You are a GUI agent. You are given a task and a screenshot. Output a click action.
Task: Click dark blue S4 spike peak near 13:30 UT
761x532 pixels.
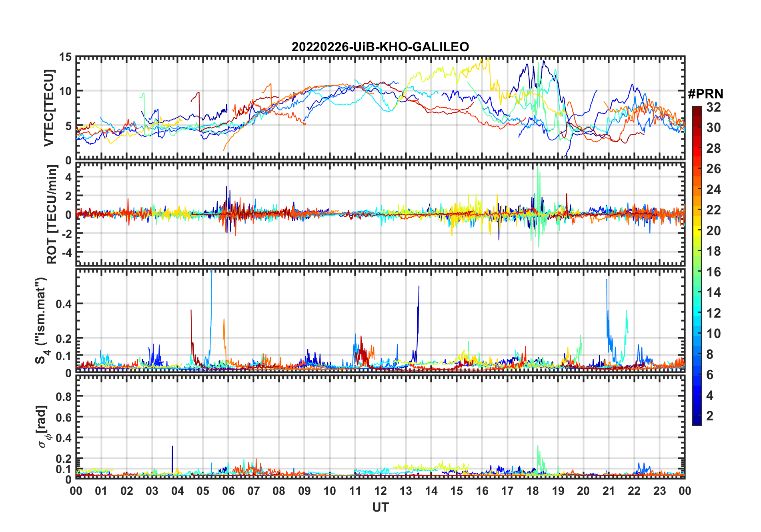(x=419, y=287)
